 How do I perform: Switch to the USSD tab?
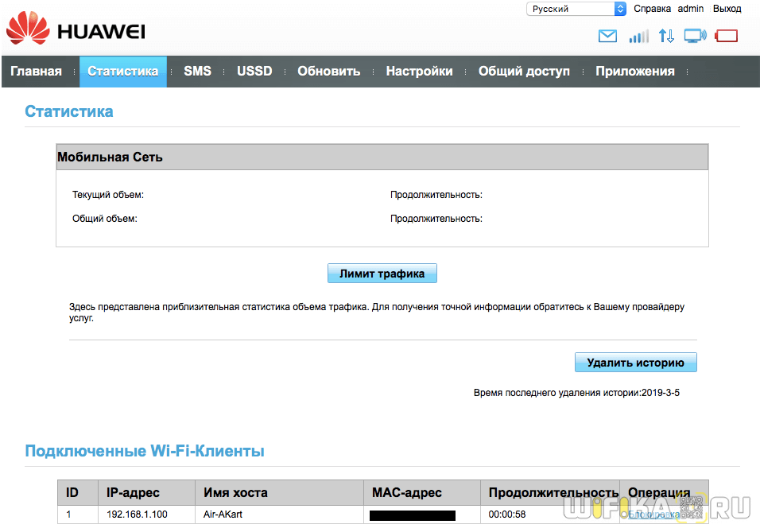pos(254,72)
